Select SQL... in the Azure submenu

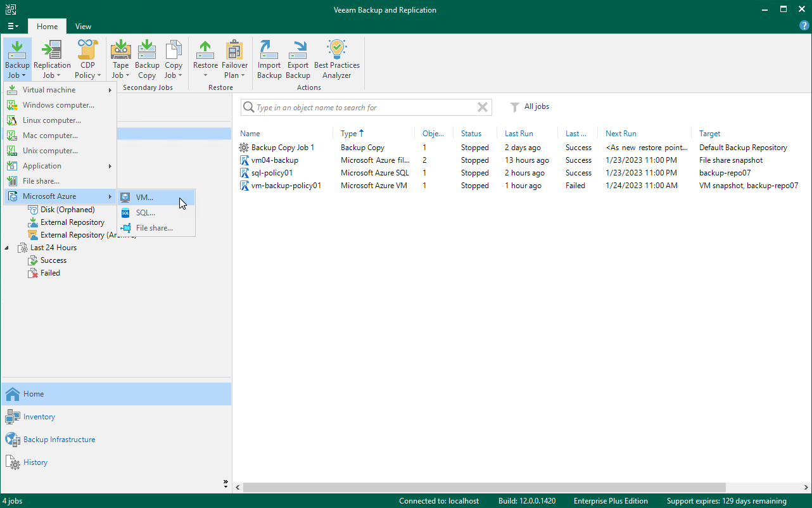coord(156,213)
